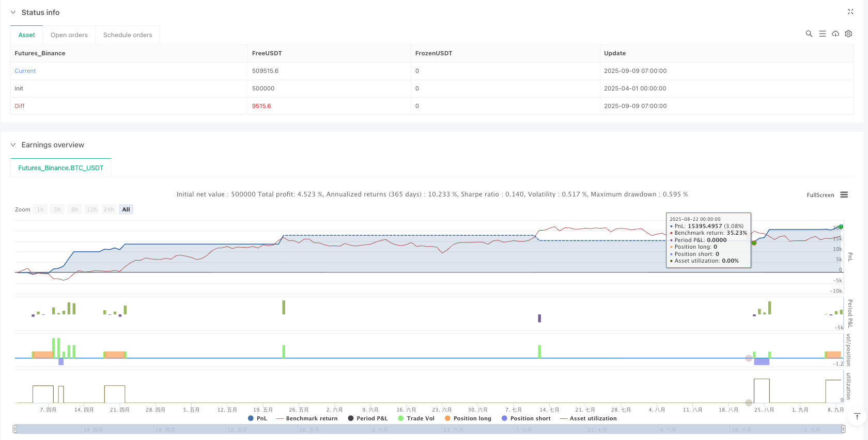Toggle Asset utilization legend entry
Viewport: 868px width, 440px height.
(x=588, y=419)
